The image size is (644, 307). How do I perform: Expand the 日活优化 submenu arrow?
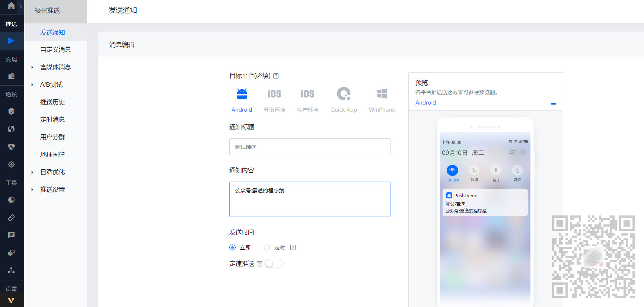point(32,172)
